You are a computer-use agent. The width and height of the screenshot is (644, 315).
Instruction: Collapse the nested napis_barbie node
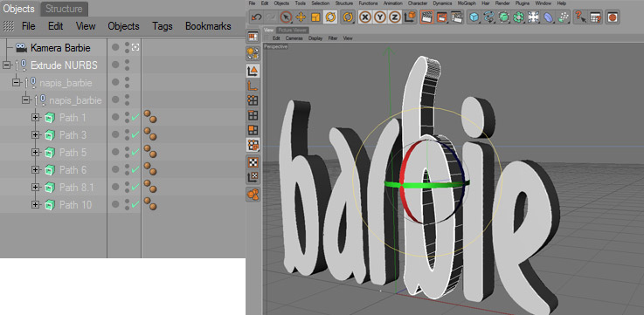coord(26,99)
